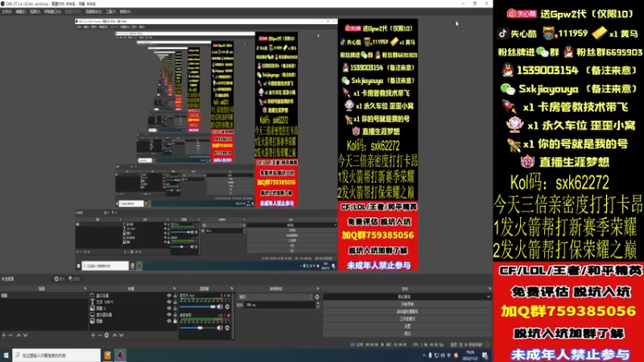644x362 pixels.
Task: Pop out the Audio Mixer dock
Action: tap(232, 289)
